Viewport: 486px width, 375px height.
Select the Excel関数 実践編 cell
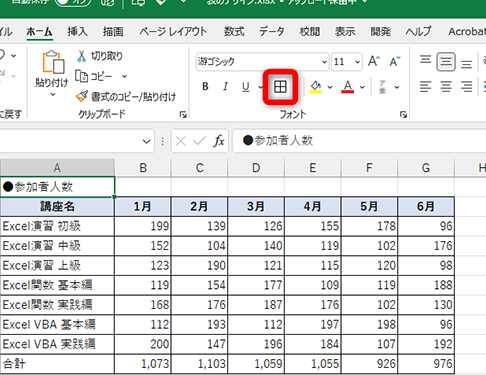57,305
